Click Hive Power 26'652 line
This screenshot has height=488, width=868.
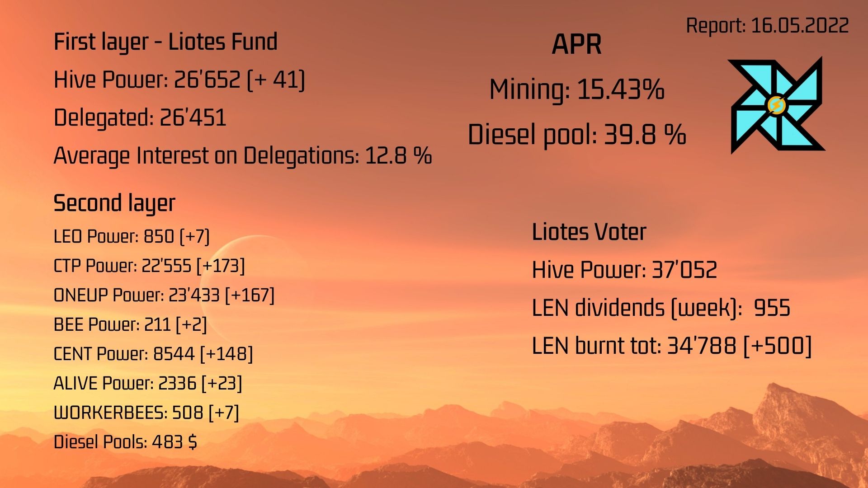click(x=179, y=80)
